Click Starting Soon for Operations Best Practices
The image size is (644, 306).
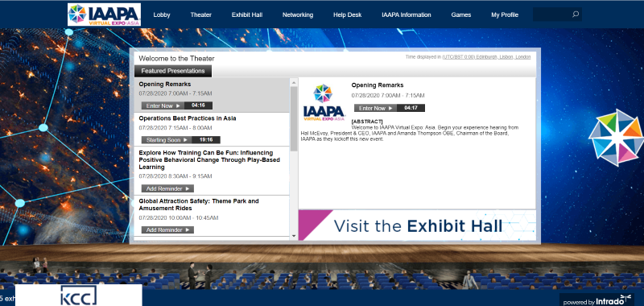point(167,139)
